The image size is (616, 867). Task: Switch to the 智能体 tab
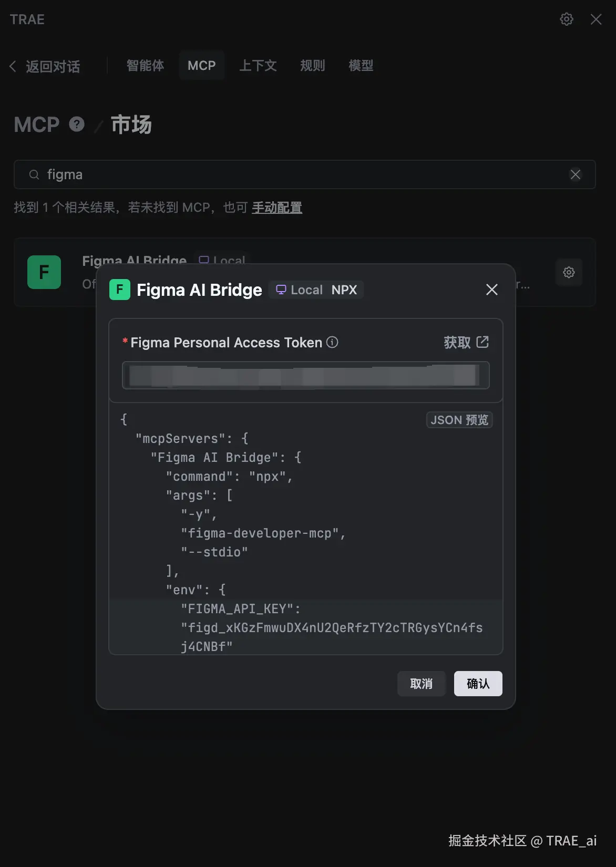coord(145,66)
